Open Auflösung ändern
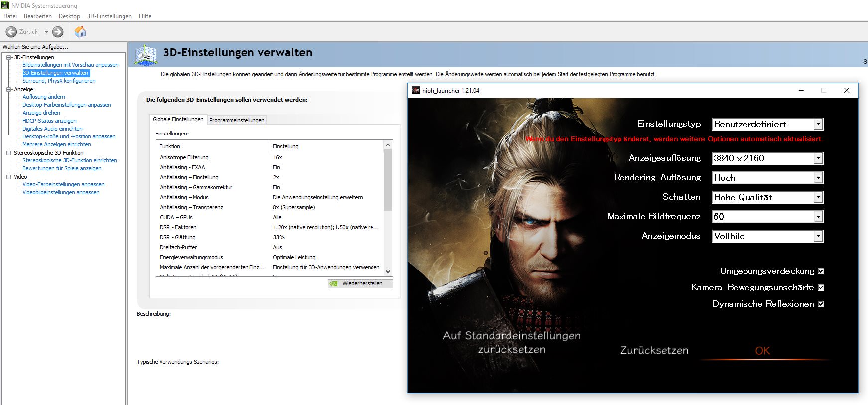Viewport: 868px width, 405px height. [44, 97]
